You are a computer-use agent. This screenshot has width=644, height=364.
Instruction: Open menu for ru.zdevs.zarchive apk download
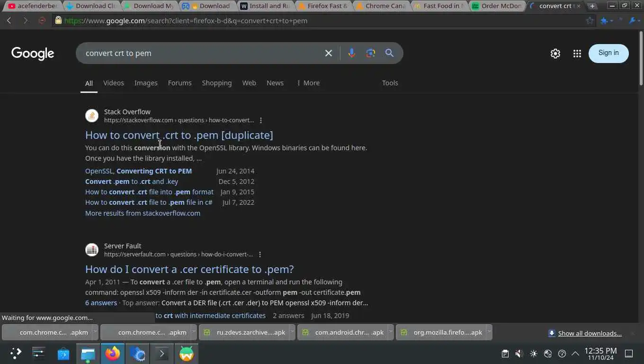pyautogui.click(x=292, y=332)
